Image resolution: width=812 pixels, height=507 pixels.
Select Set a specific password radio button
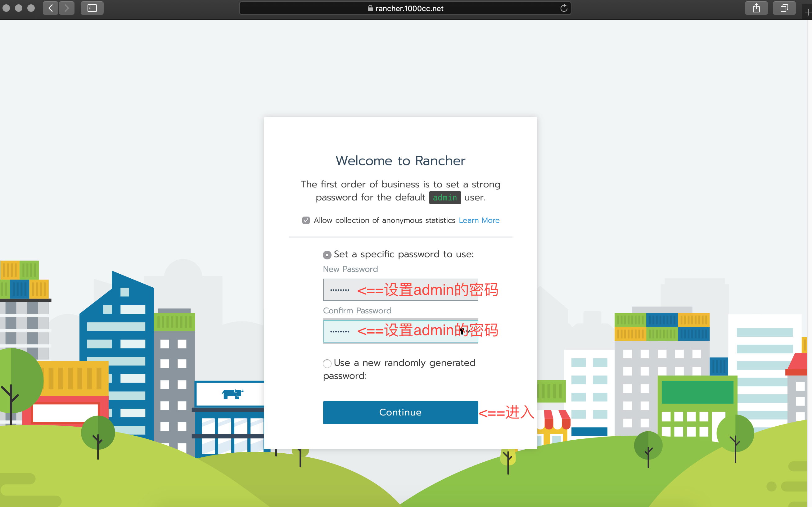point(327,255)
